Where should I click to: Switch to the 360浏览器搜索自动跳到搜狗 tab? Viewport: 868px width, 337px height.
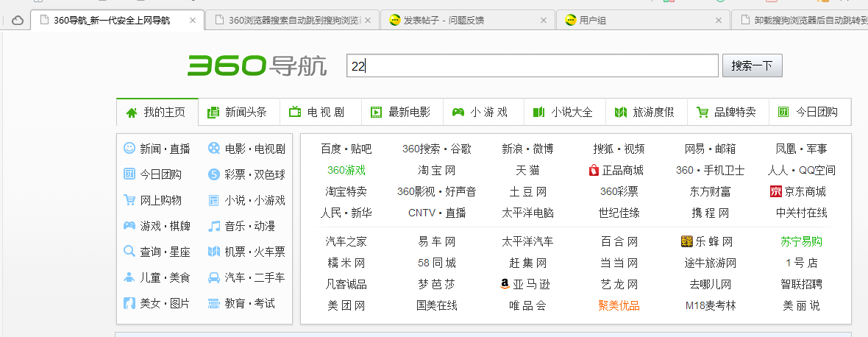click(x=292, y=21)
